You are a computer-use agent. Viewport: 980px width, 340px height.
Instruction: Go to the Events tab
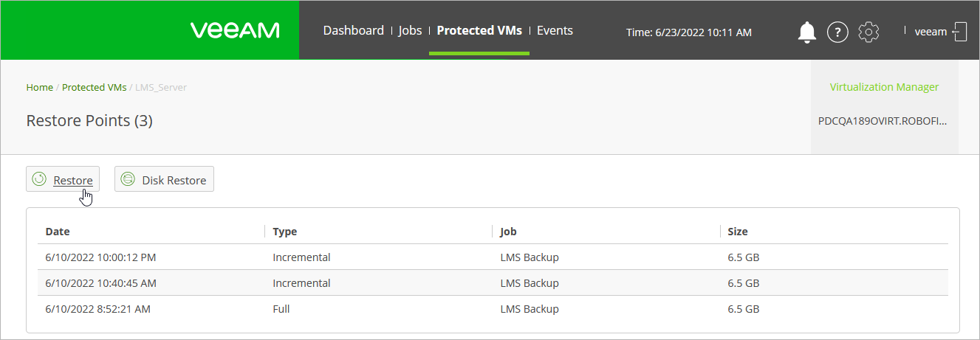pyautogui.click(x=555, y=30)
